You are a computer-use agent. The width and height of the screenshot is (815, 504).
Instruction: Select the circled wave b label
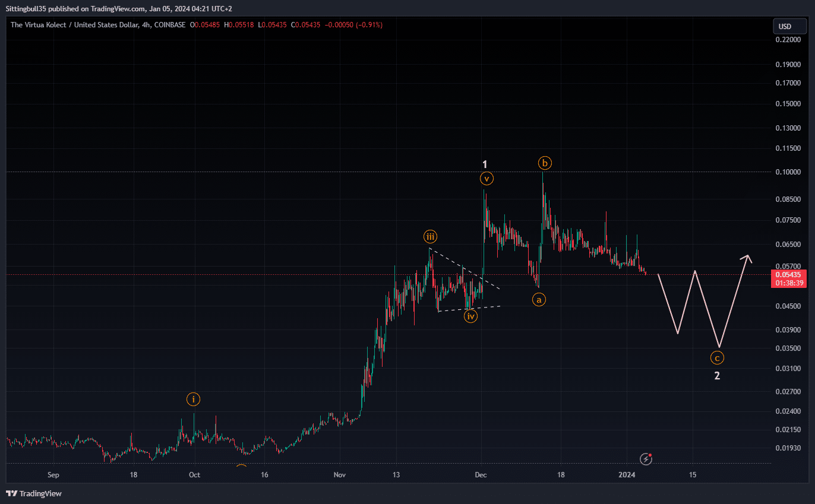[x=545, y=162]
